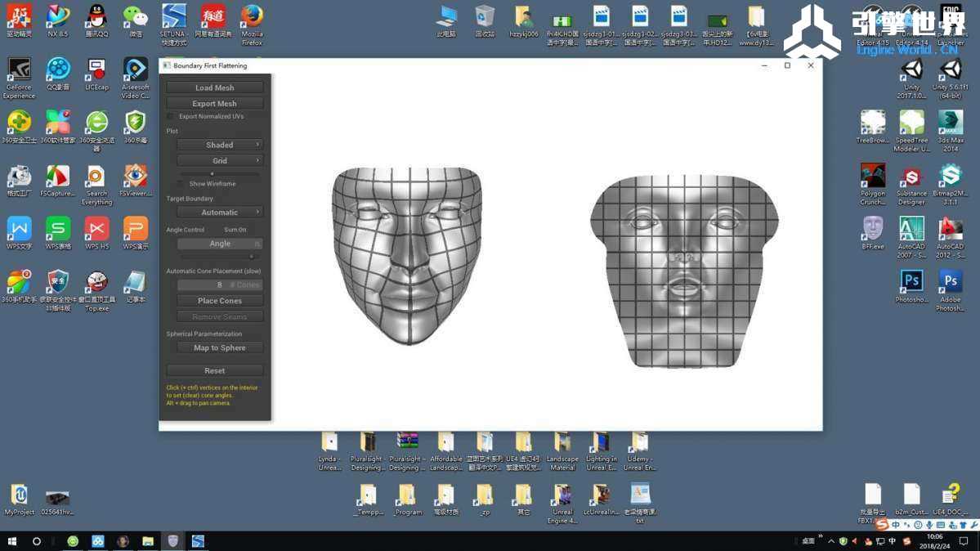The width and height of the screenshot is (980, 551).
Task: Select the AutoCAD 2012 desktop icon
Action: pyautogui.click(x=950, y=238)
